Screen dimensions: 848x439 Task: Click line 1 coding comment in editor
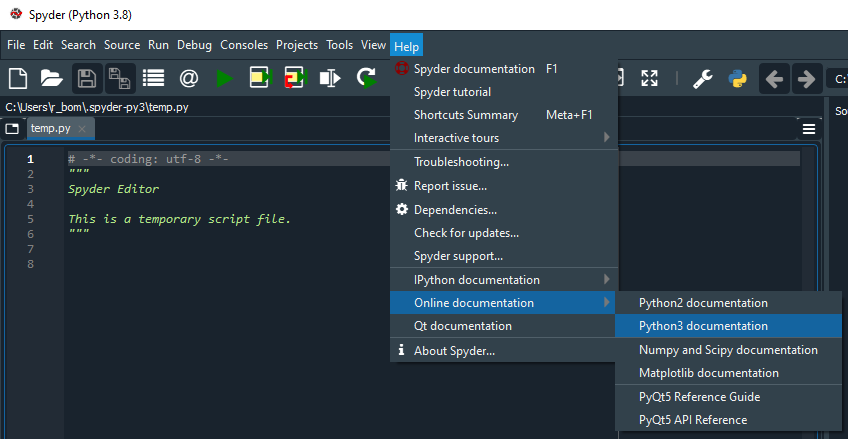[x=148, y=159]
